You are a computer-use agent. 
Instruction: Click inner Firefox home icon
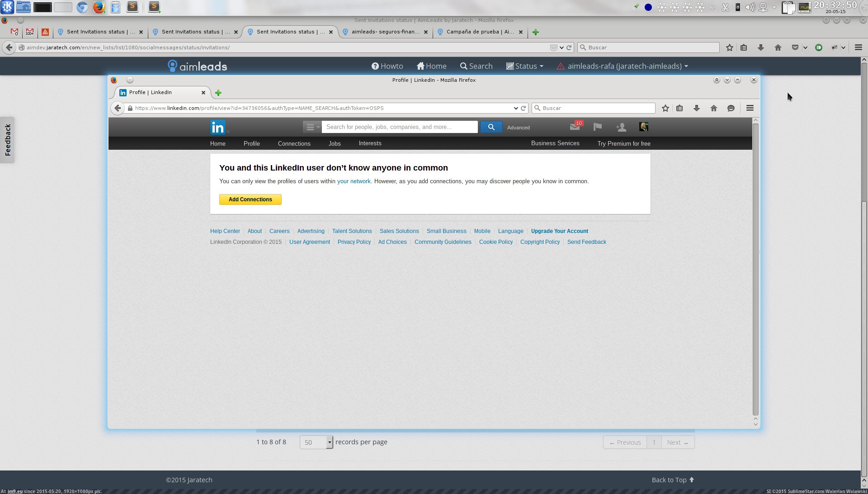pyautogui.click(x=713, y=108)
